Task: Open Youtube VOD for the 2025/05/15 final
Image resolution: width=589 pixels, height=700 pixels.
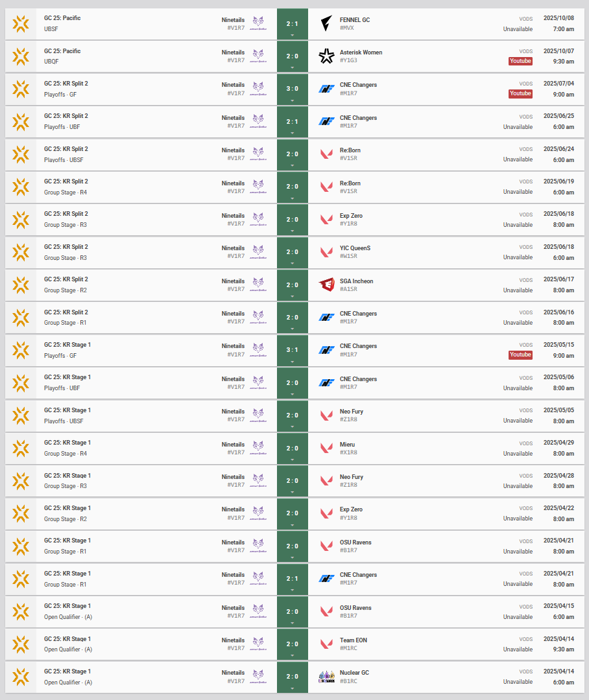Action: [x=520, y=355]
